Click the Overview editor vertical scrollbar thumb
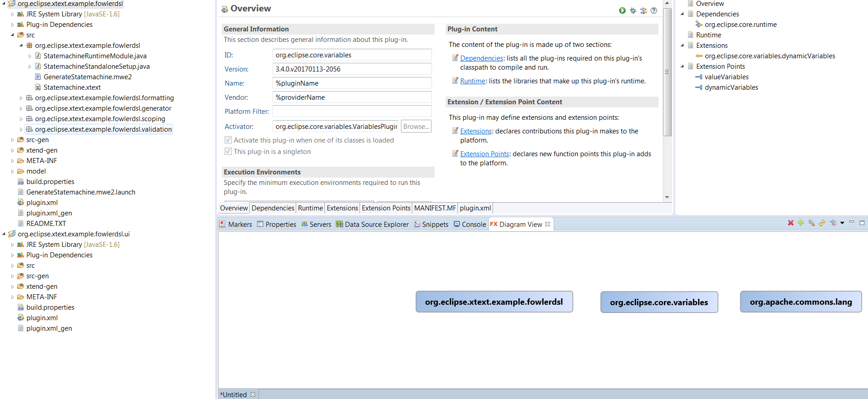868x399 pixels. [667, 72]
